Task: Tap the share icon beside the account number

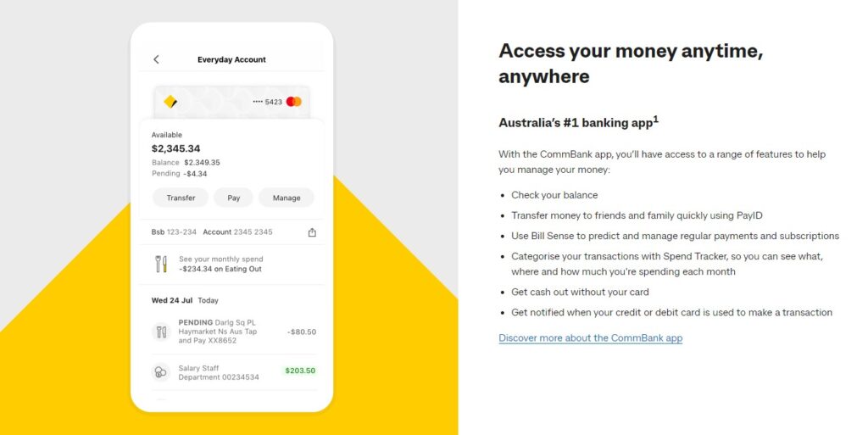Action: point(312,232)
